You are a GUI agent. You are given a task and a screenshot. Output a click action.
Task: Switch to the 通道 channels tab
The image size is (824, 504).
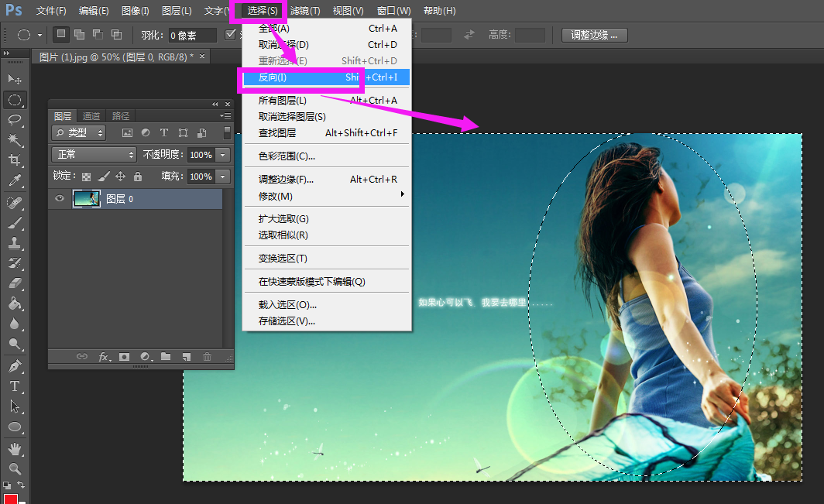click(x=91, y=115)
